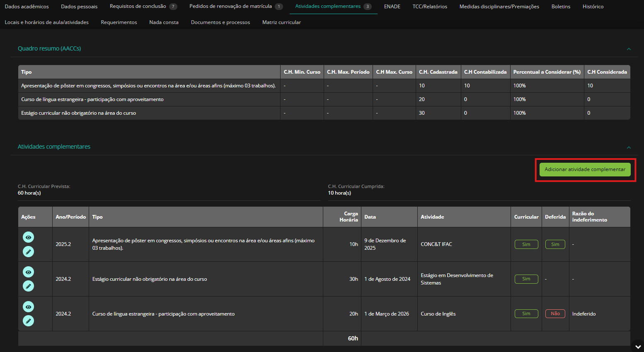Open the Boletins tab
This screenshot has width=644, height=352.
(561, 7)
